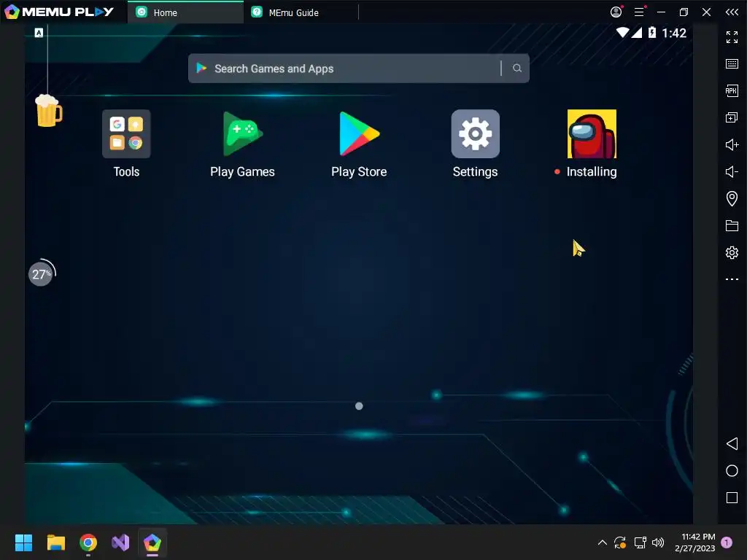Click the network display tray icon

(x=640, y=542)
